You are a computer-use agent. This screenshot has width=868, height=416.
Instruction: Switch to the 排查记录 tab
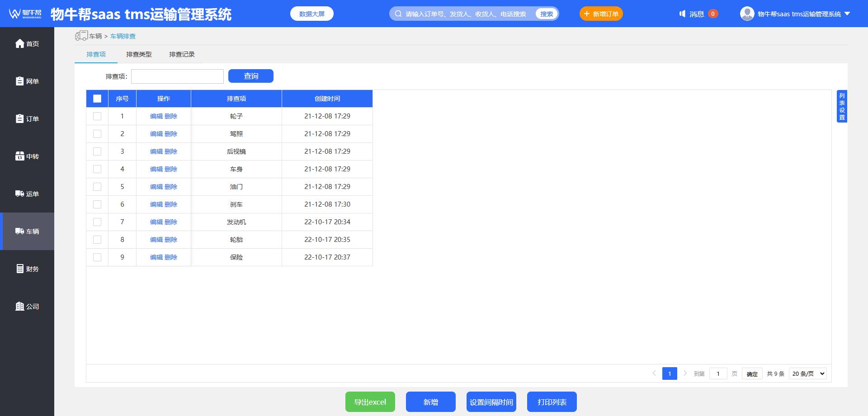pyautogui.click(x=182, y=54)
